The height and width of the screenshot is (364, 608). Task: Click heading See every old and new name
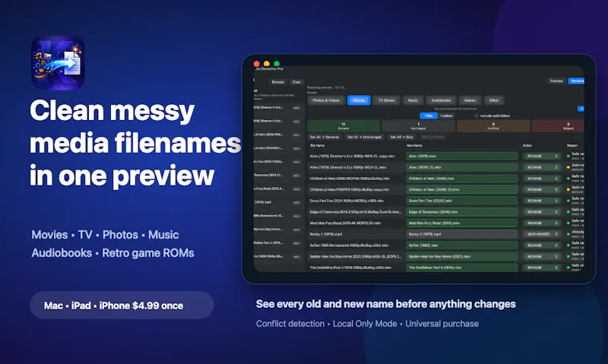tap(385, 304)
